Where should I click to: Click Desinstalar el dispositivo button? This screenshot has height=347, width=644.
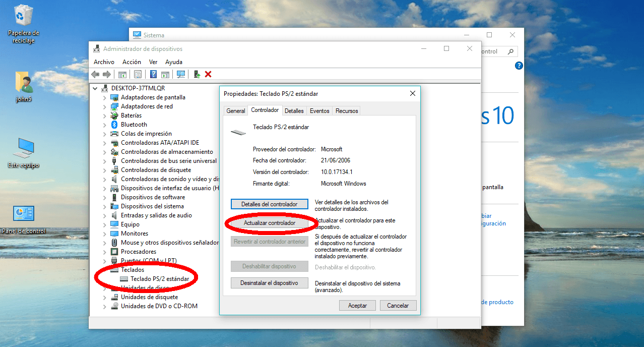click(269, 283)
